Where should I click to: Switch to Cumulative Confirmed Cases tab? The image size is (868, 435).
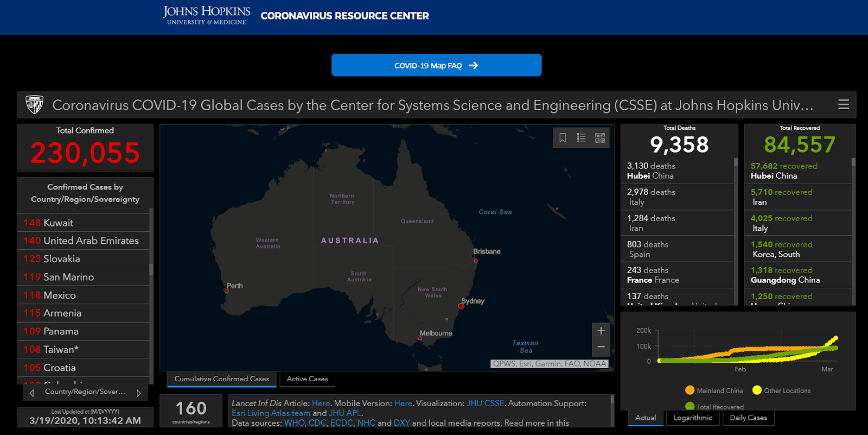[222, 379]
